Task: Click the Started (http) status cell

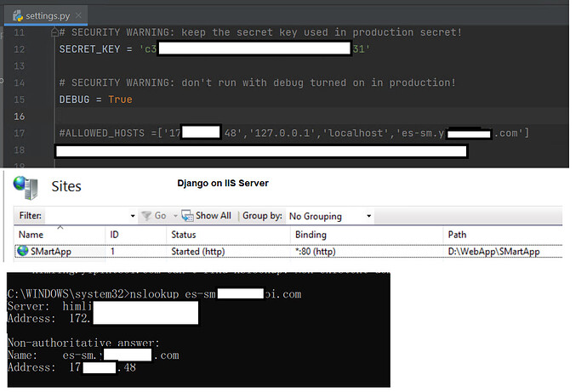Action: pyautogui.click(x=198, y=252)
